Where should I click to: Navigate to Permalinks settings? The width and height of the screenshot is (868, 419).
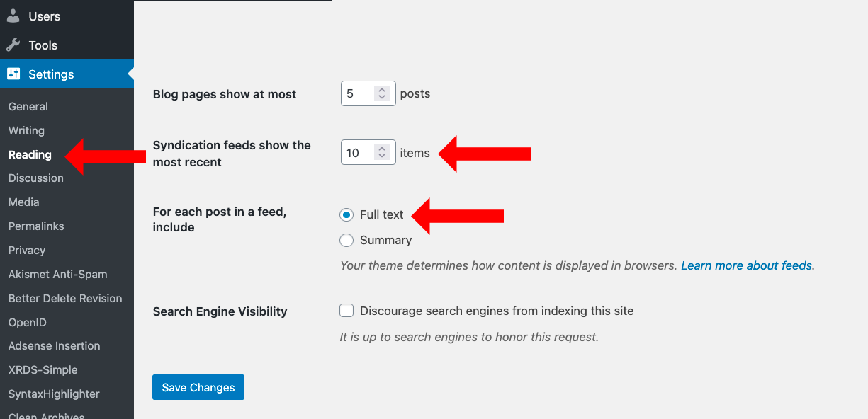(x=36, y=226)
